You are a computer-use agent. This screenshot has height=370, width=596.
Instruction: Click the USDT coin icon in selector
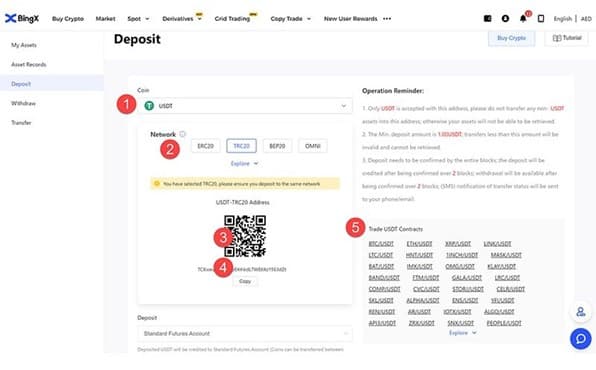[x=149, y=106]
